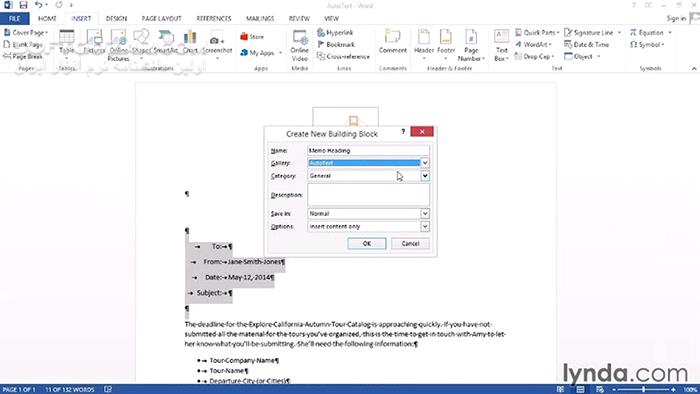Confirm dialog with OK button
Viewport: 700px width, 394px height.
click(x=367, y=243)
